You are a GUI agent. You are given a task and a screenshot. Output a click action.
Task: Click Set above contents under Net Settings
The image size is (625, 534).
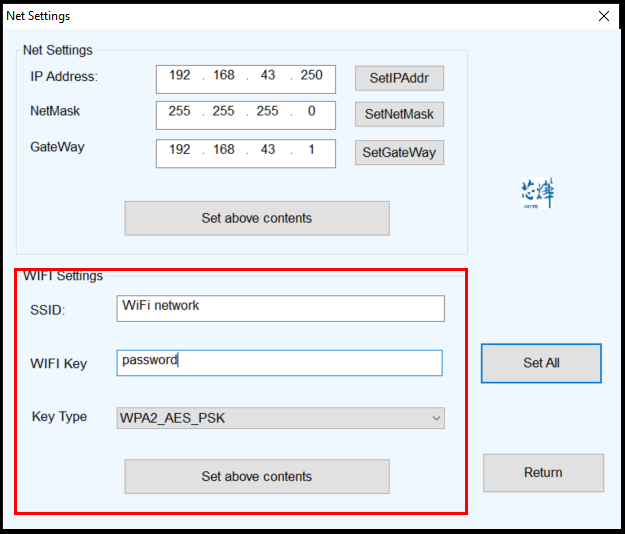click(x=256, y=218)
